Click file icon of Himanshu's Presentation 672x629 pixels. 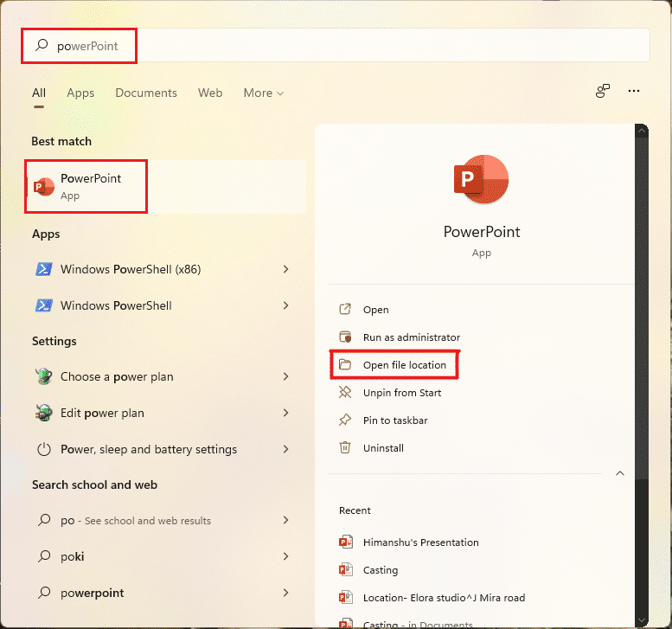tap(346, 542)
